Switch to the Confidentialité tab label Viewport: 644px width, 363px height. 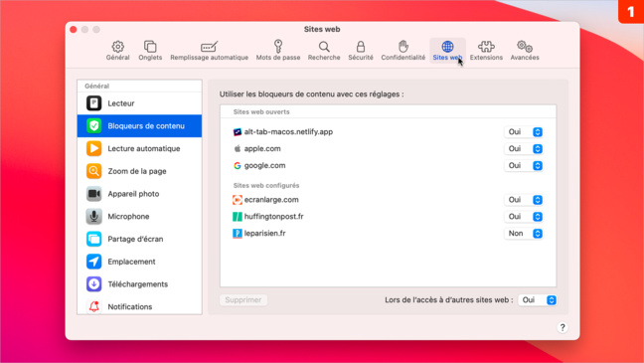[403, 58]
